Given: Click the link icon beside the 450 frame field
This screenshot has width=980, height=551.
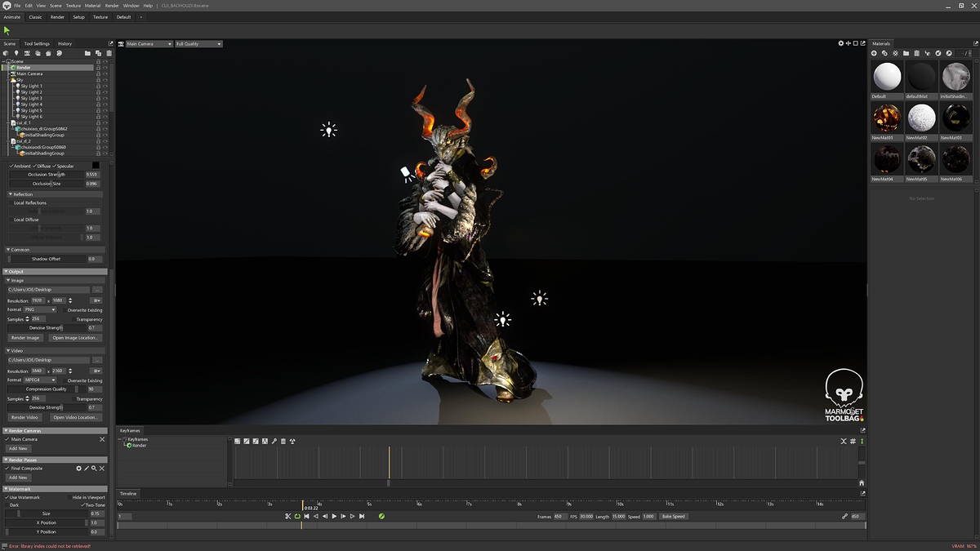Looking at the screenshot, I should point(844,516).
